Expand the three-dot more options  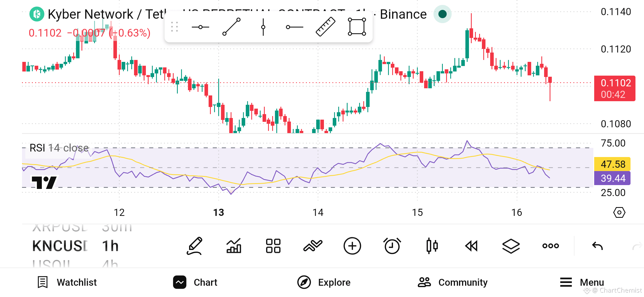point(550,246)
